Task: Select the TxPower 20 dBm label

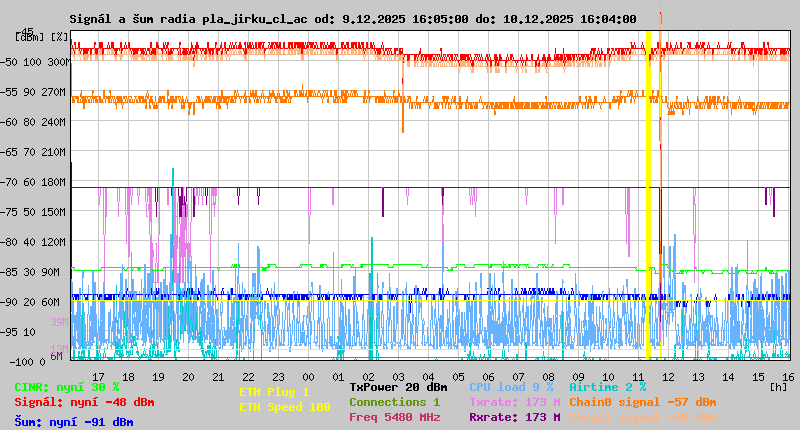Action: click(x=398, y=387)
